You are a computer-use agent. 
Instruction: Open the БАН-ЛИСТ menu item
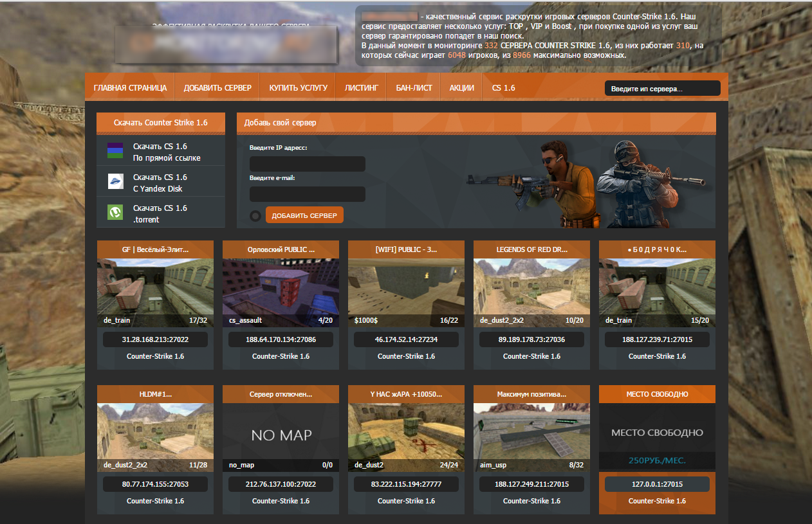click(414, 88)
